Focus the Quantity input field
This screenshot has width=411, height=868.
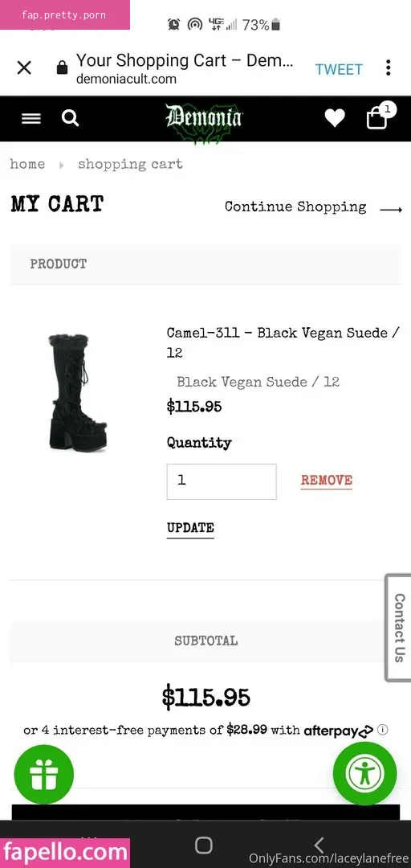pos(222,481)
